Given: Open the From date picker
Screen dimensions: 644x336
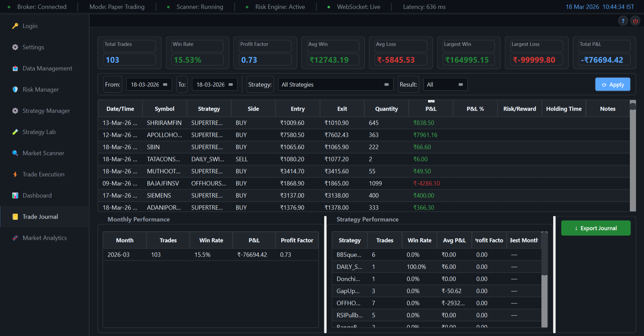Looking at the screenshot, I should [149, 84].
